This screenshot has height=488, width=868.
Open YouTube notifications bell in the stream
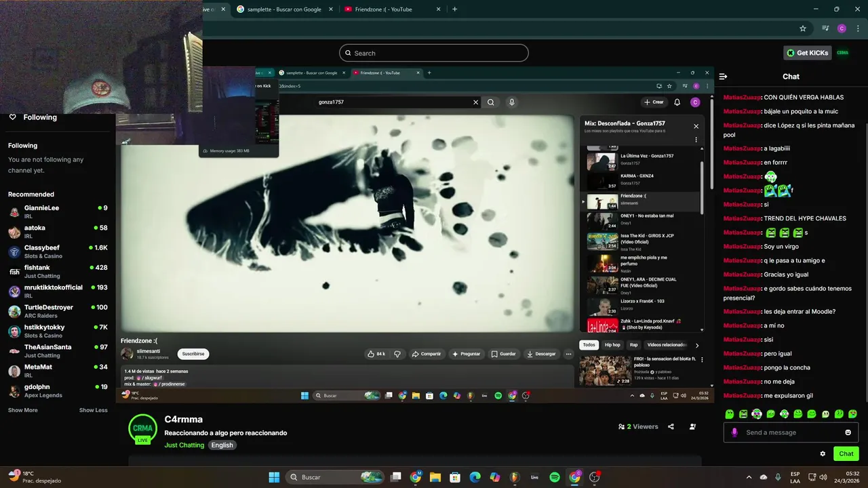coord(677,102)
